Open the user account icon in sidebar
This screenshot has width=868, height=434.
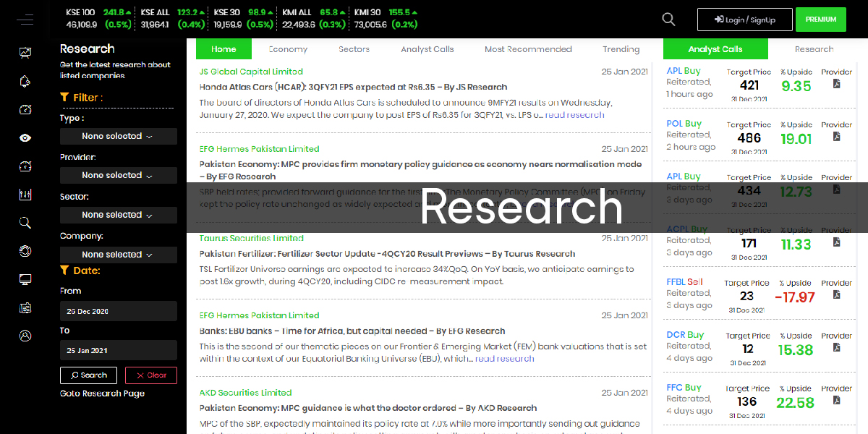(x=25, y=336)
